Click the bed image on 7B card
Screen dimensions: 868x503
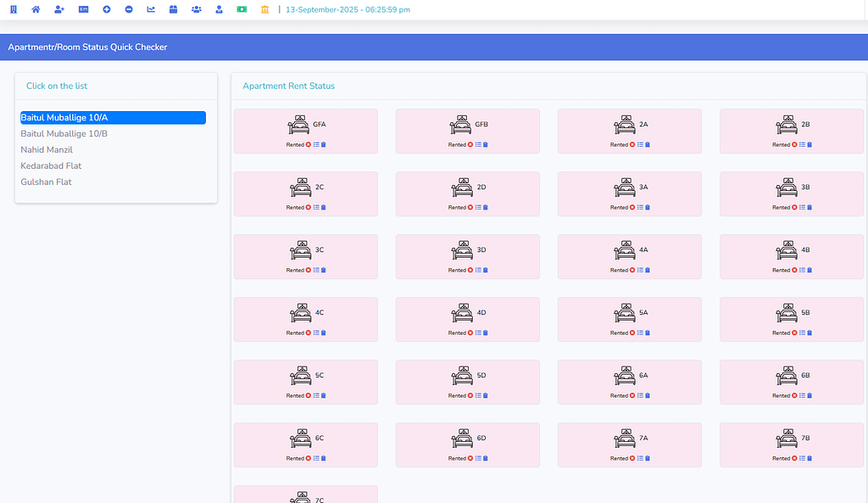(787, 439)
